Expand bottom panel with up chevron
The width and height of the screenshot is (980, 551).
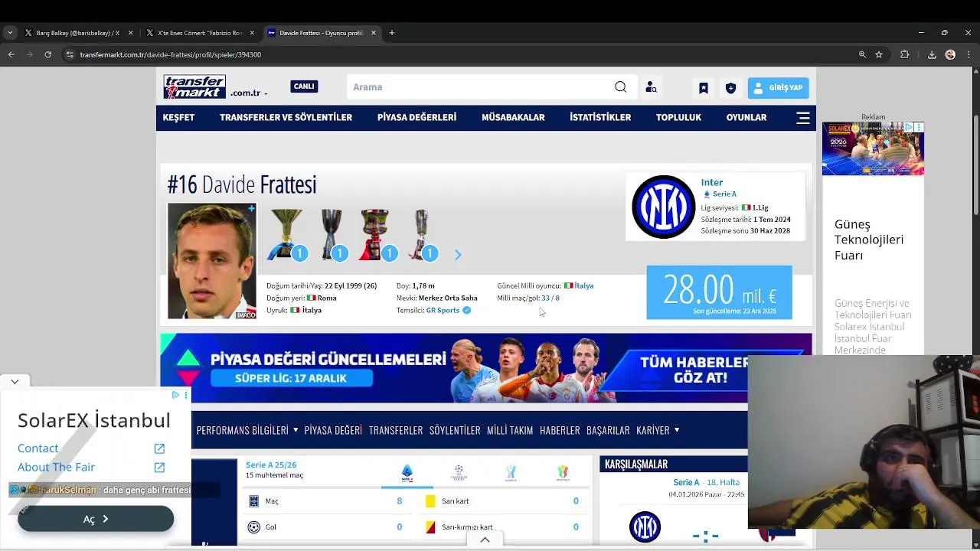click(x=485, y=540)
